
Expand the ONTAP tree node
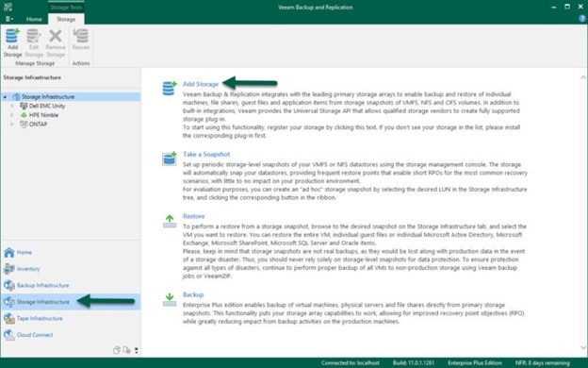point(12,124)
